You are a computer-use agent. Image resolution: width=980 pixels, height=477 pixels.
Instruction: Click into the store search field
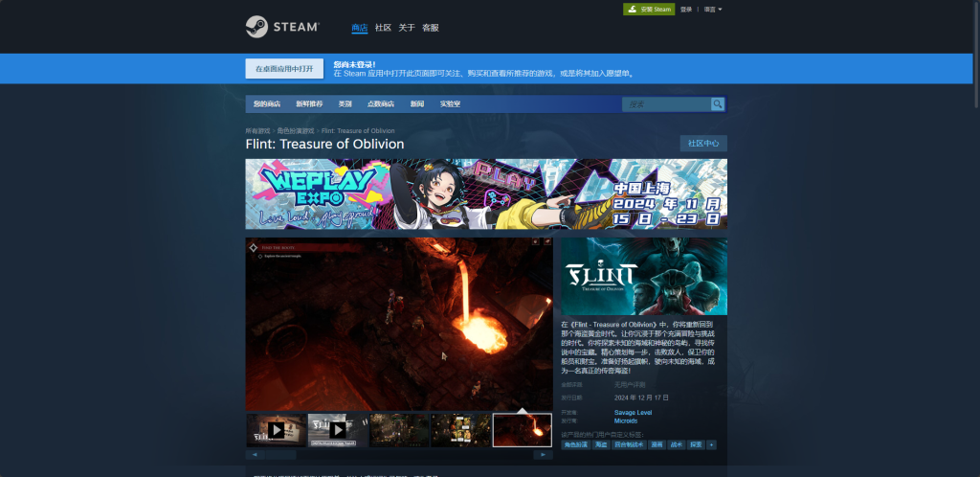[666, 103]
